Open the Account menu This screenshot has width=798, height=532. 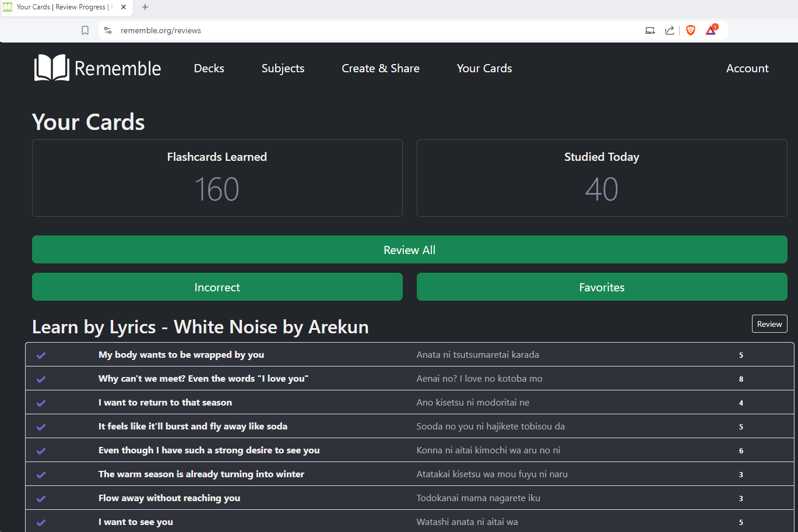tap(747, 68)
